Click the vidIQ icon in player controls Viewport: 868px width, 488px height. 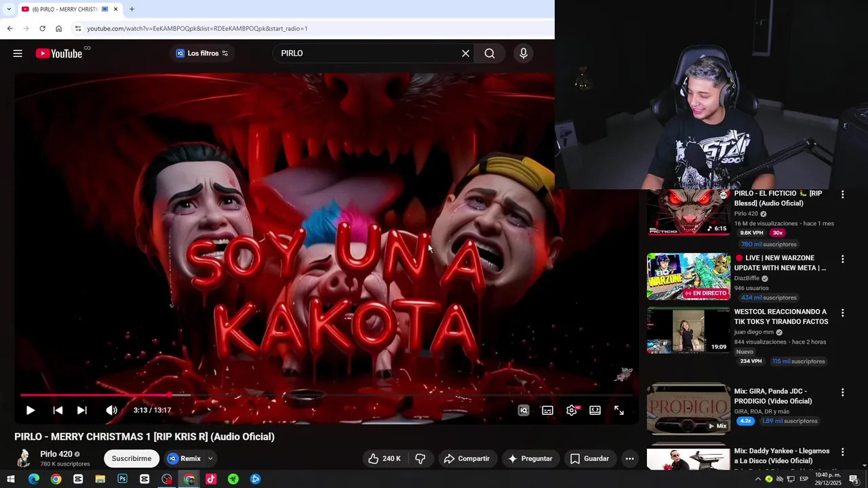coord(524,410)
